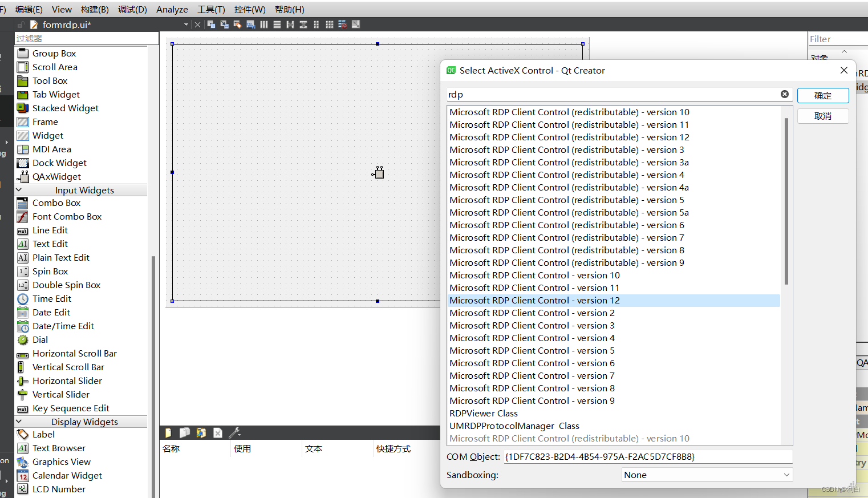This screenshot has width=868, height=498.
Task: Close the formrdp.ui document with the X
Action: 197,25
